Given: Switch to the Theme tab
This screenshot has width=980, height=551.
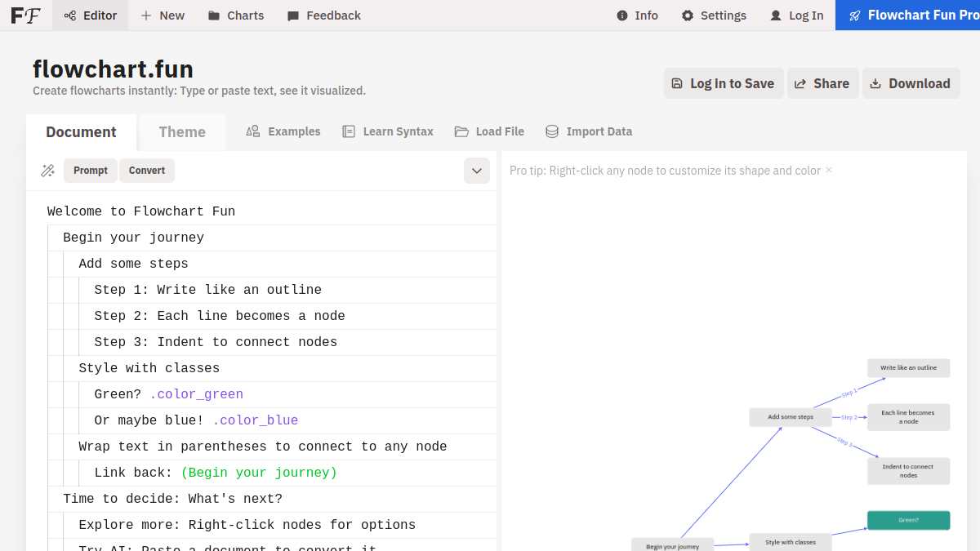Looking at the screenshot, I should pos(182,132).
